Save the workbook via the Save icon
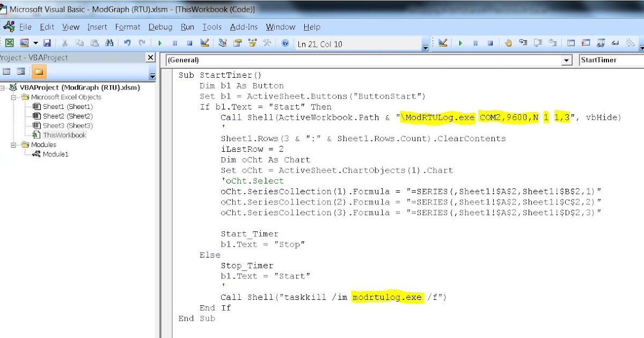This screenshot has width=644, height=338. click(x=48, y=43)
